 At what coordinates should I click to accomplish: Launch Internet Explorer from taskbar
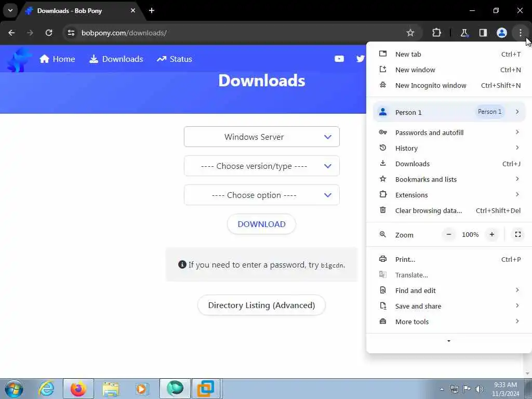(46, 389)
